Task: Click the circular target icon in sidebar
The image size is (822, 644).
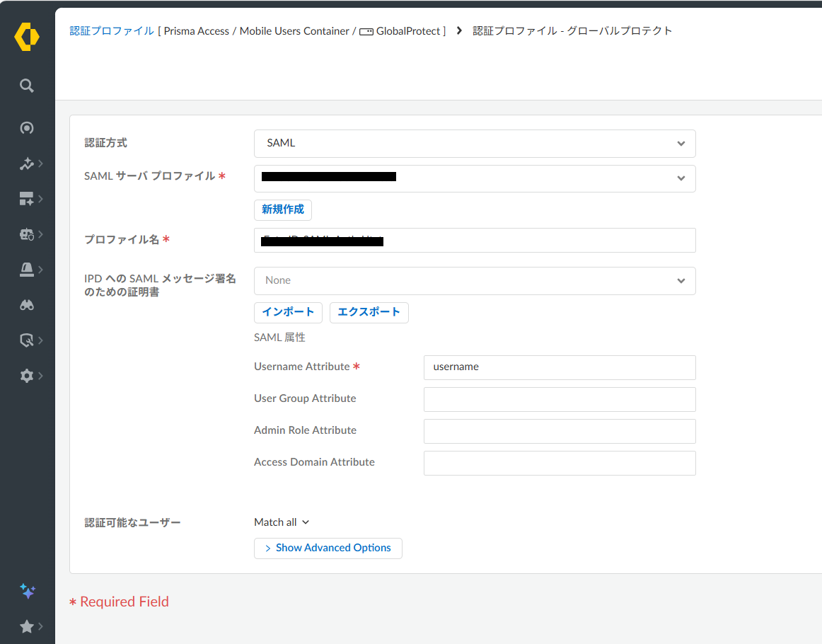Action: [27, 128]
